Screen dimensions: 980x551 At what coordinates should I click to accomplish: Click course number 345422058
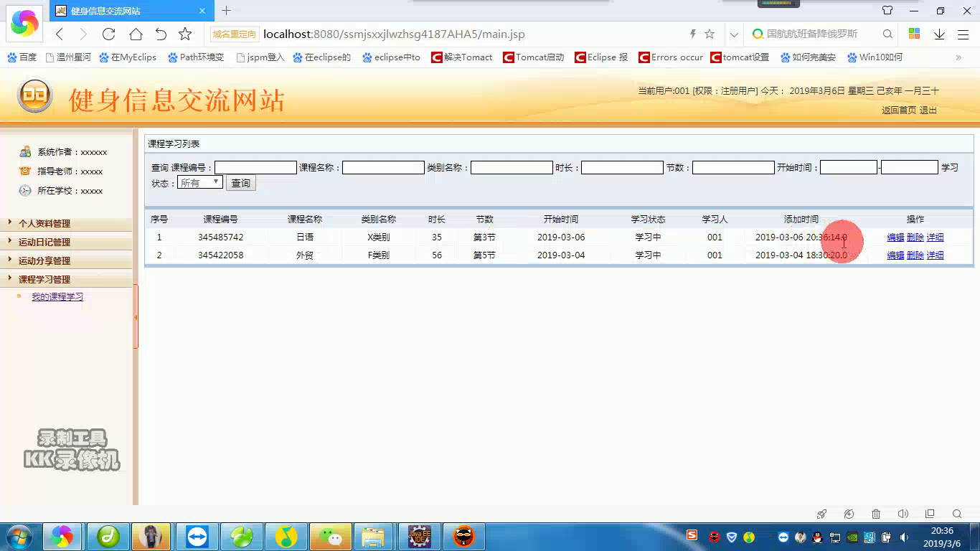[x=220, y=255]
